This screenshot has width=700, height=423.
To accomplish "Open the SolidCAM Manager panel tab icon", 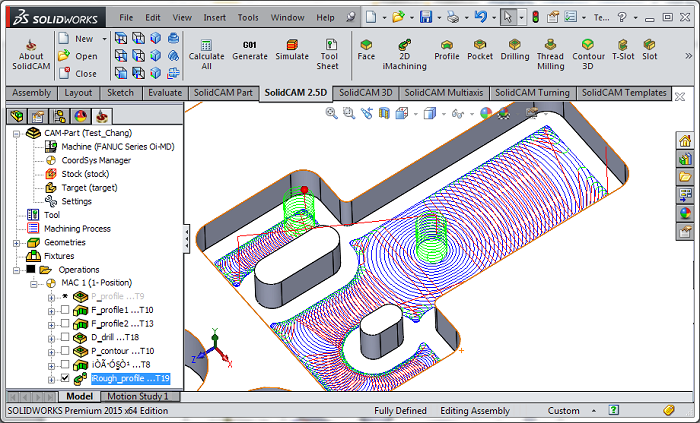I will point(101,116).
